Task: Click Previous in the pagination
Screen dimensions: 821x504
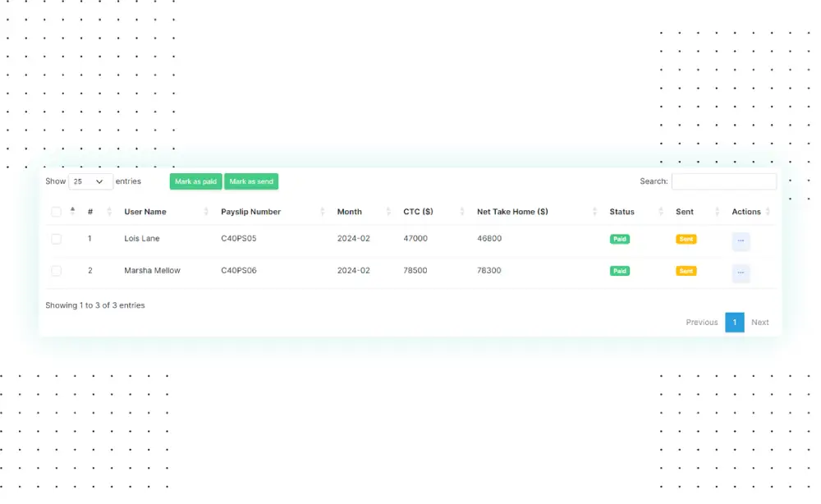Action: 701,323
